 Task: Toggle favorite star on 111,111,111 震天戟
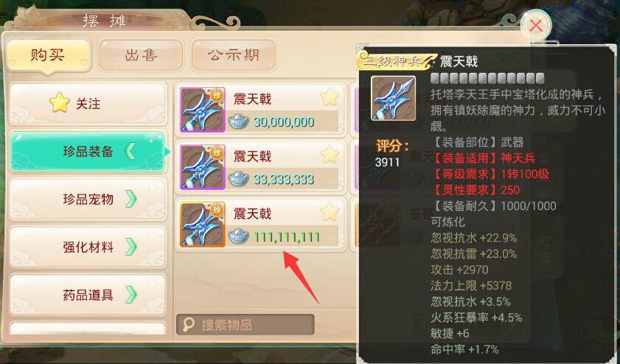point(330,212)
